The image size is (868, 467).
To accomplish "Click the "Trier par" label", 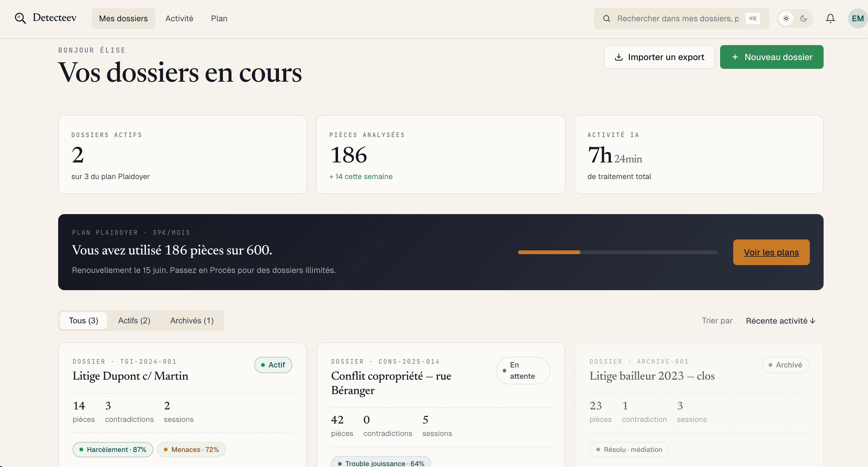I will tap(717, 321).
